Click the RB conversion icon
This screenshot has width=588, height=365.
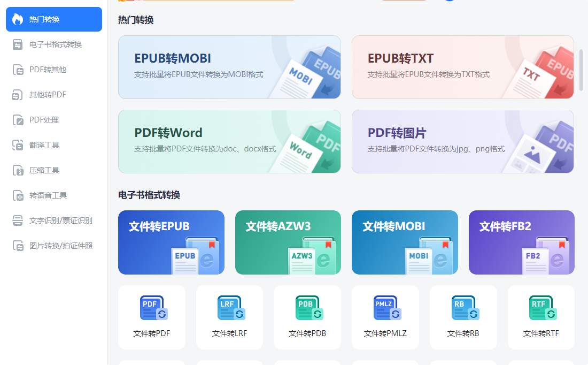pyautogui.click(x=465, y=308)
